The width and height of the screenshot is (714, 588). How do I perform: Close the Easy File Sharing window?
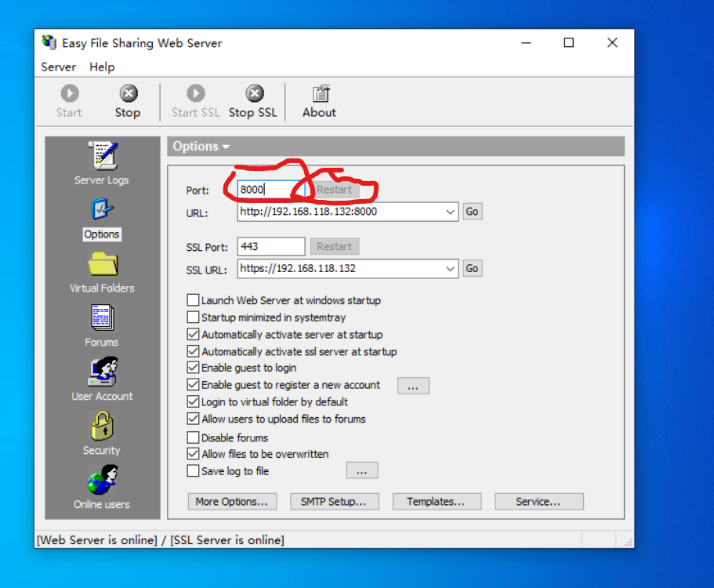pos(612,43)
